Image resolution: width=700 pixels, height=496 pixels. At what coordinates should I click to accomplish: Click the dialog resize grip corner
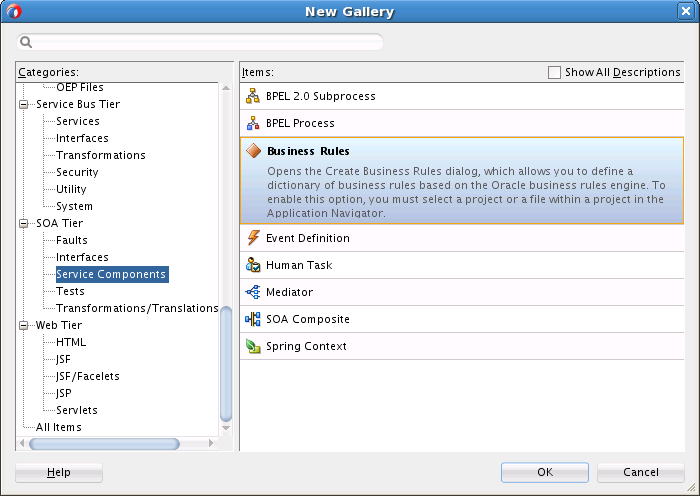[691, 487]
